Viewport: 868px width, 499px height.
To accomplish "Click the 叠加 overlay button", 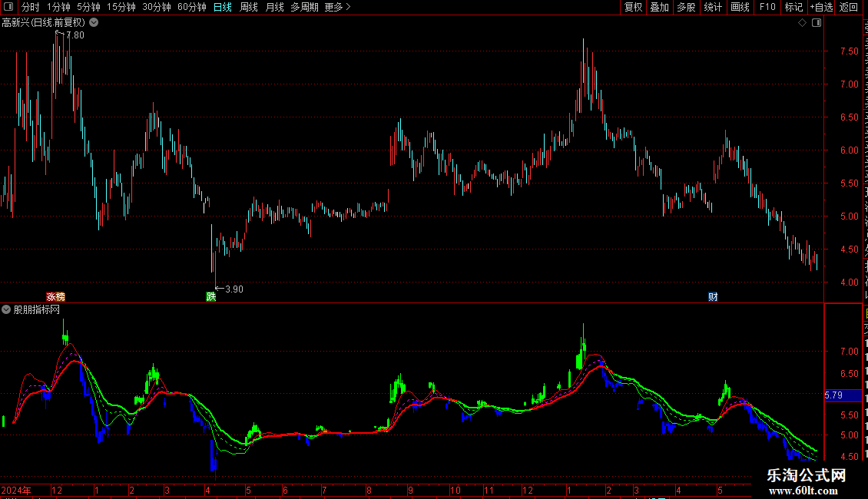I will (x=659, y=7).
